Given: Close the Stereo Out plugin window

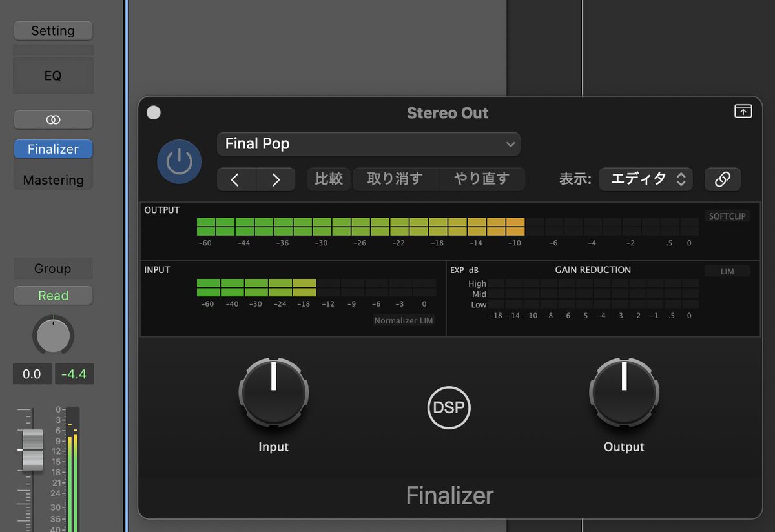Looking at the screenshot, I should point(154,112).
